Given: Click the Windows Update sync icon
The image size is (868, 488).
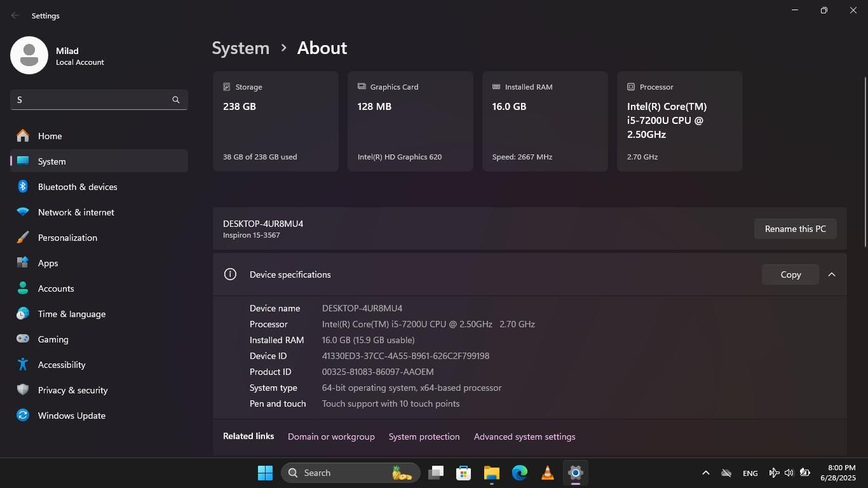Looking at the screenshot, I should tap(23, 416).
